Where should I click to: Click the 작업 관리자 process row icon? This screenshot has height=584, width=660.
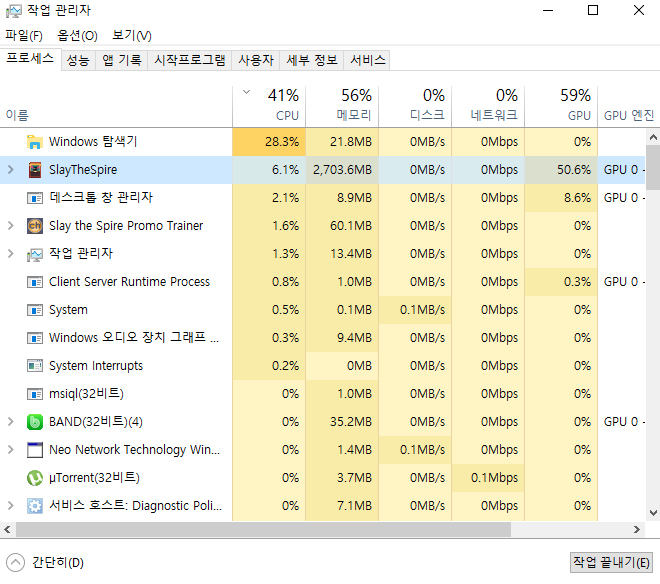click(x=35, y=254)
